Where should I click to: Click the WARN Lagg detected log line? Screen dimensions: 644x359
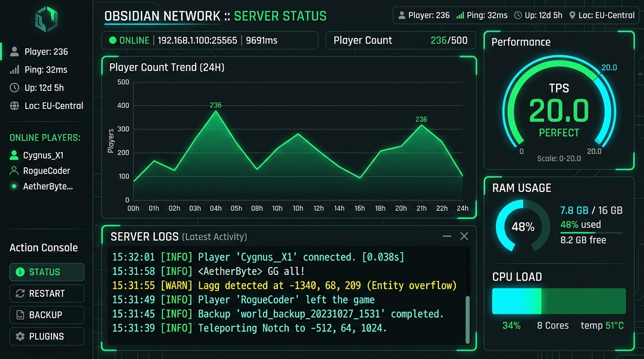pyautogui.click(x=285, y=285)
